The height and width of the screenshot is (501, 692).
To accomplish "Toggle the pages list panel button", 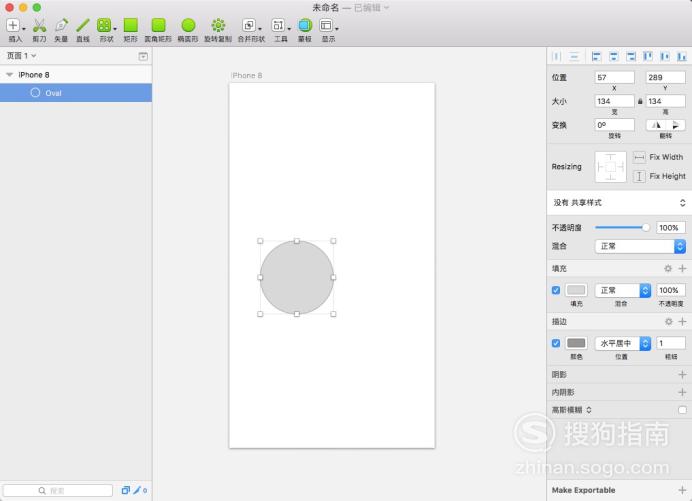I will pyautogui.click(x=143, y=56).
